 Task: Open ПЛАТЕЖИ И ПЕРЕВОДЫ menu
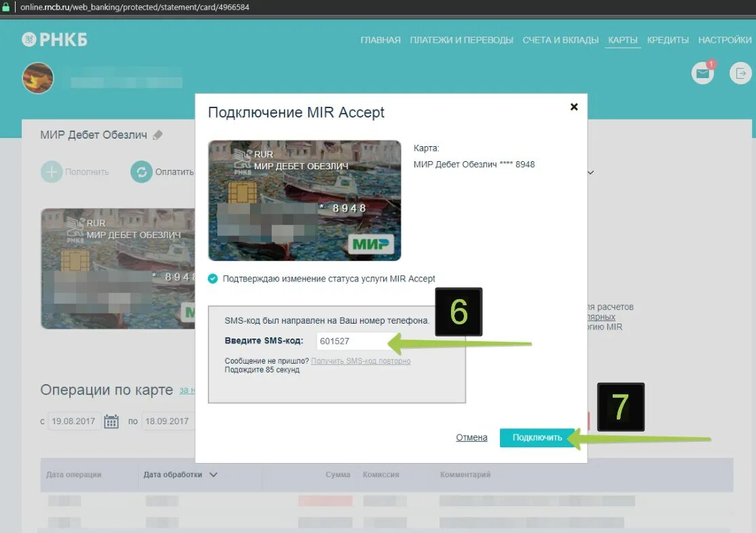coord(461,40)
